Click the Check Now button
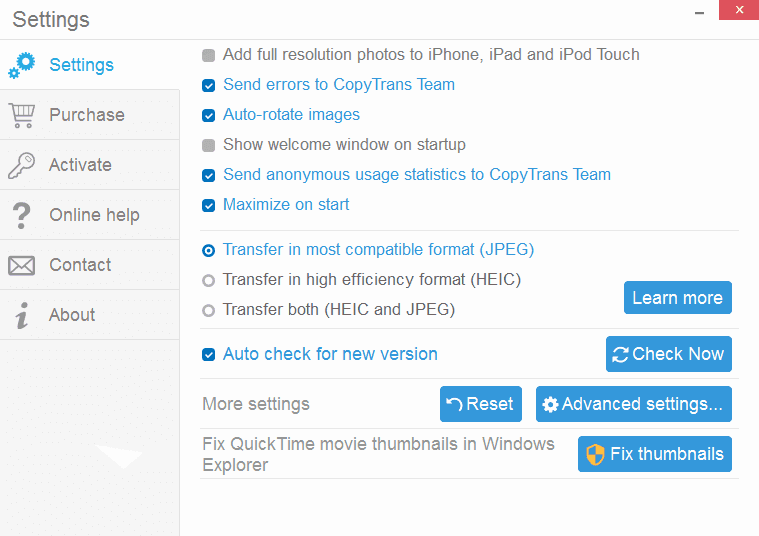Image resolution: width=759 pixels, height=536 pixels. [x=668, y=354]
